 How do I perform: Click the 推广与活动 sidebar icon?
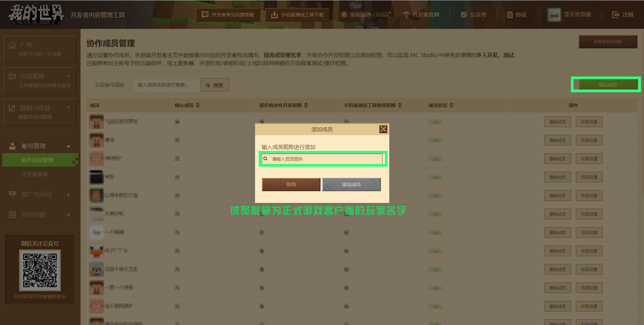click(12, 194)
